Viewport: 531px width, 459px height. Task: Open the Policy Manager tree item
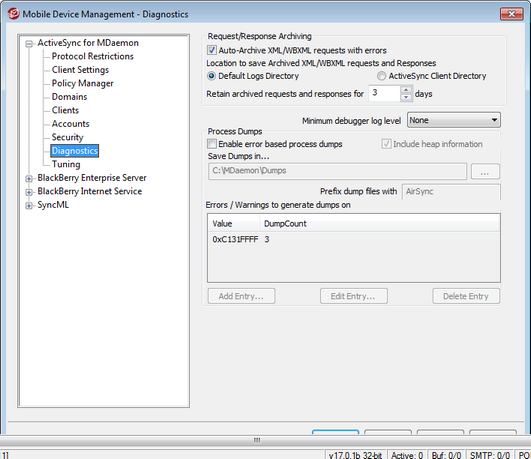(x=83, y=83)
